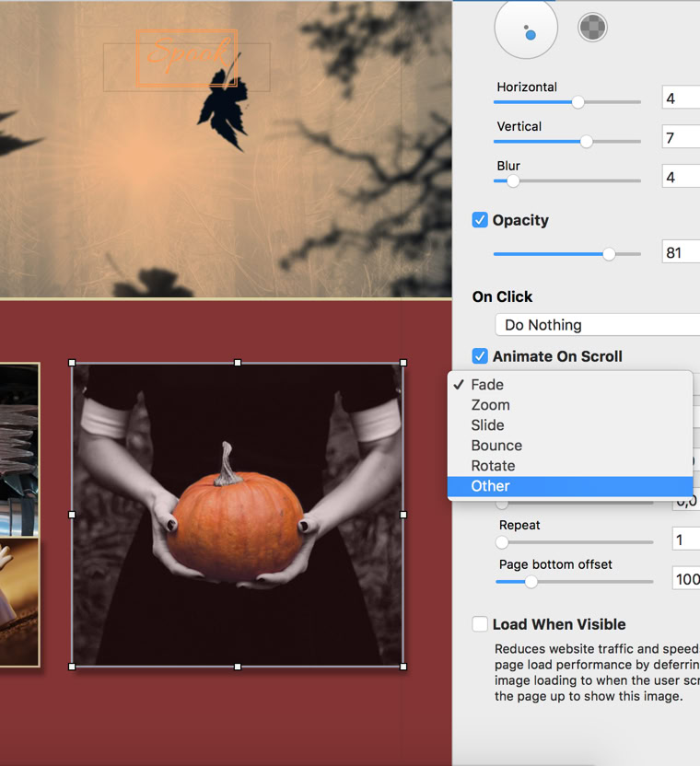Viewport: 700px width, 766px height.
Task: Click the Opacity value field showing 81
Action: coord(681,252)
